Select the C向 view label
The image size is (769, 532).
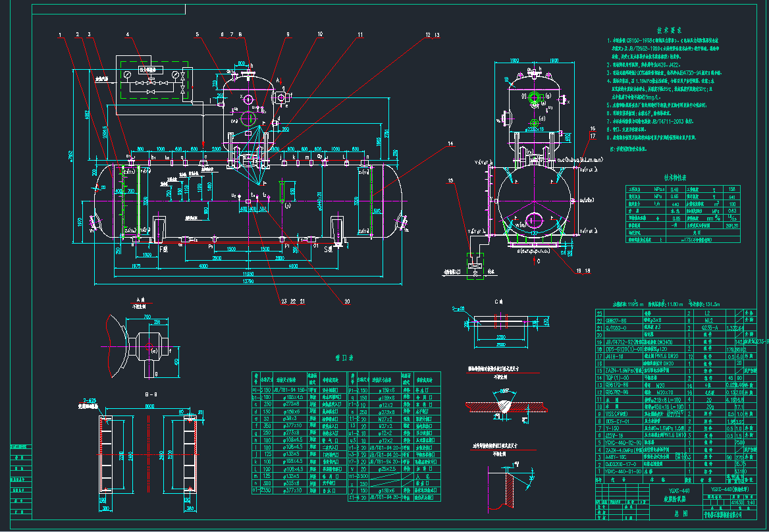(x=500, y=301)
